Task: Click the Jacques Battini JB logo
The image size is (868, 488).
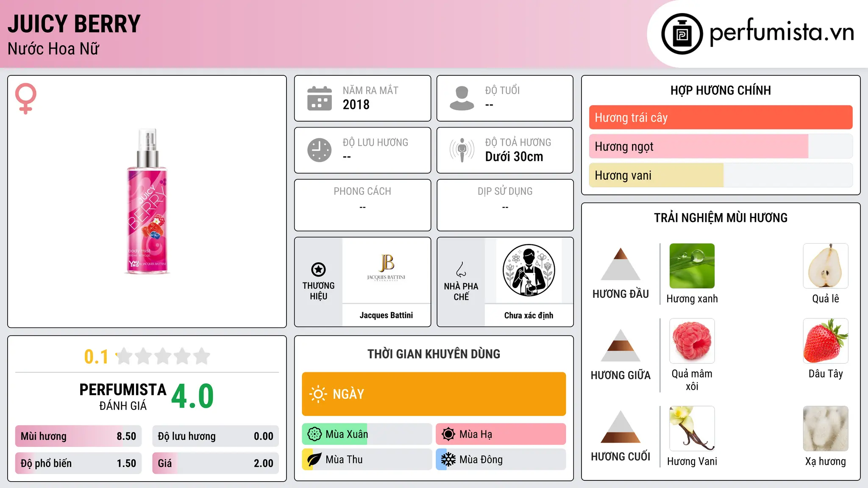Action: pyautogui.click(x=386, y=268)
